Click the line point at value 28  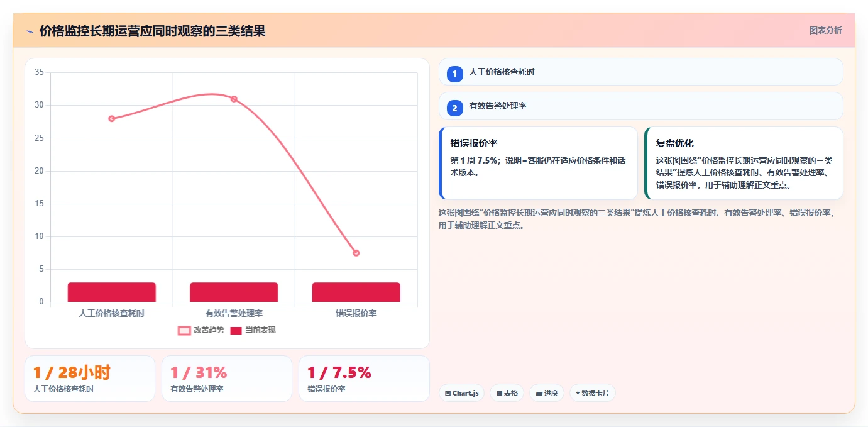click(x=112, y=118)
